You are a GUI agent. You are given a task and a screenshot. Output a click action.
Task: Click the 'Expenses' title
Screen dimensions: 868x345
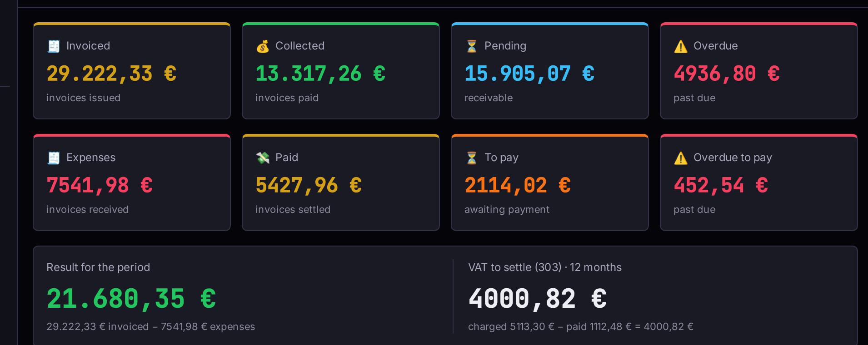91,158
